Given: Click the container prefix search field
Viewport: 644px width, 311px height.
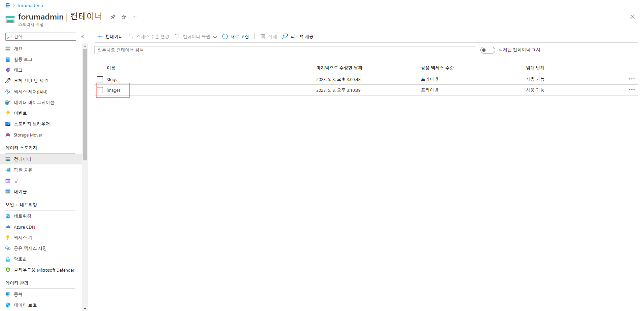Looking at the screenshot, I should point(284,50).
